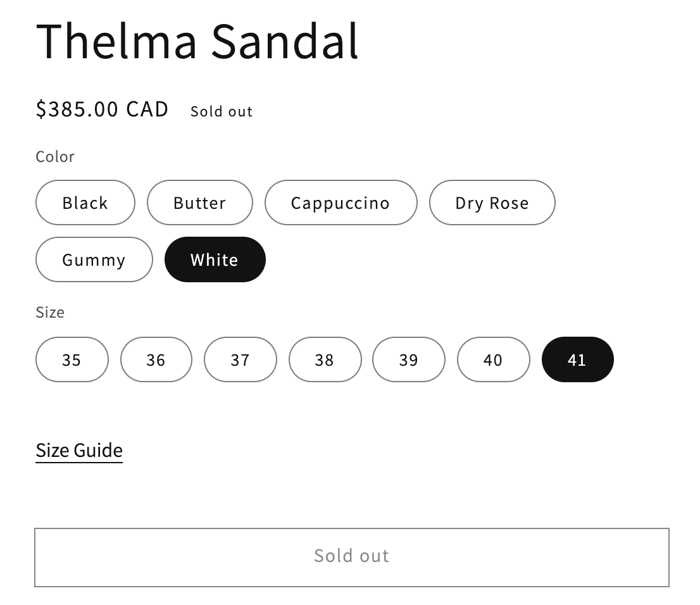The height and width of the screenshot is (605, 700).
Task: Deselect the currently active White color
Action: pyautogui.click(x=215, y=259)
